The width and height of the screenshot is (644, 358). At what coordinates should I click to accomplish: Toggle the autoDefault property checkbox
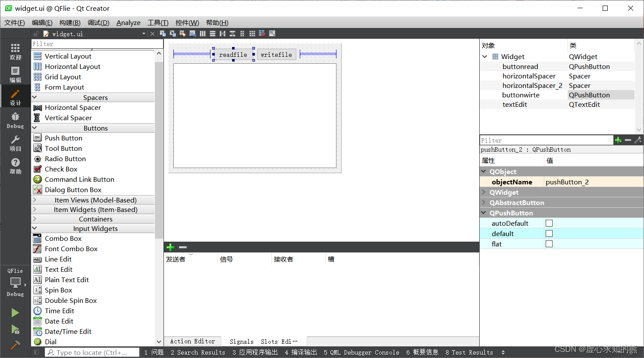[549, 223]
